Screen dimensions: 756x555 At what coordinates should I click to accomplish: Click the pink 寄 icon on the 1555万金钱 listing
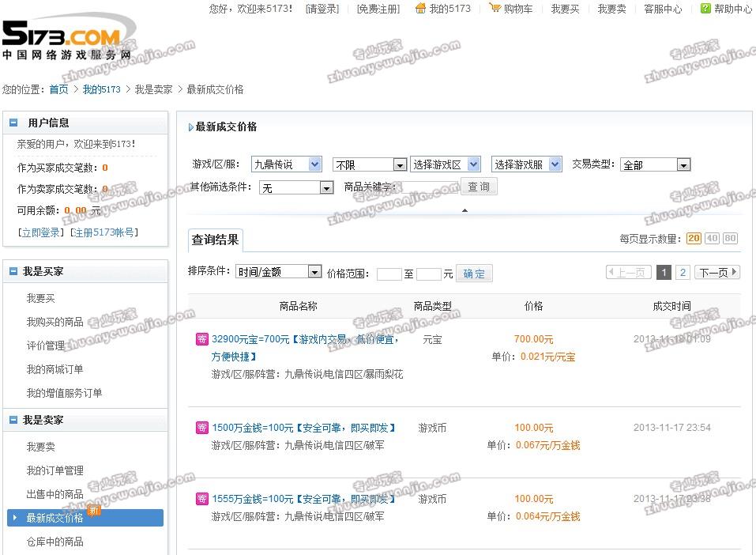click(202, 499)
